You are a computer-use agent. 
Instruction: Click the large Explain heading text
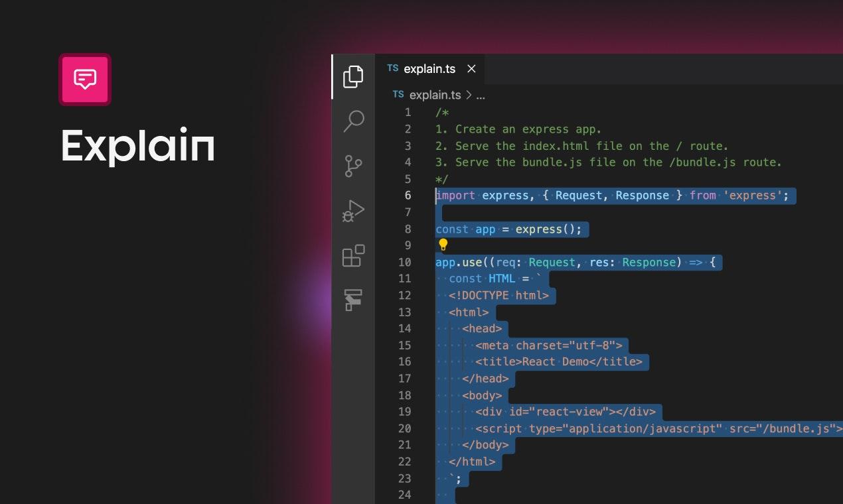[138, 146]
